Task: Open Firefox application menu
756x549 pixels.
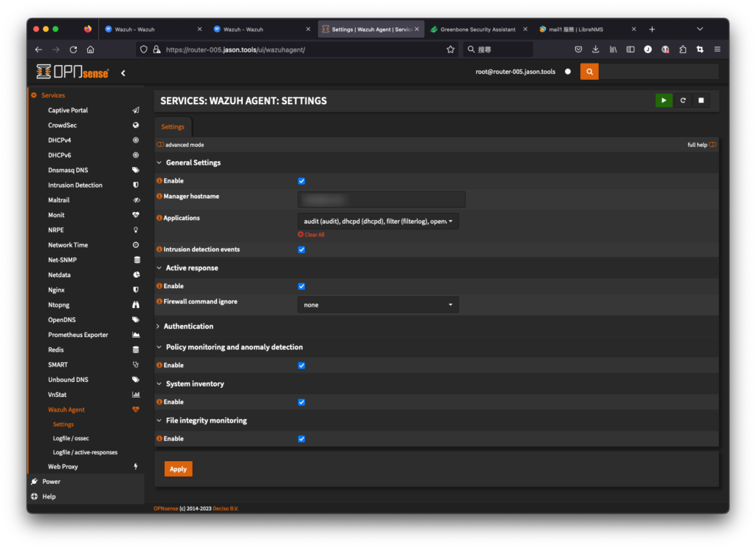Action: [717, 50]
